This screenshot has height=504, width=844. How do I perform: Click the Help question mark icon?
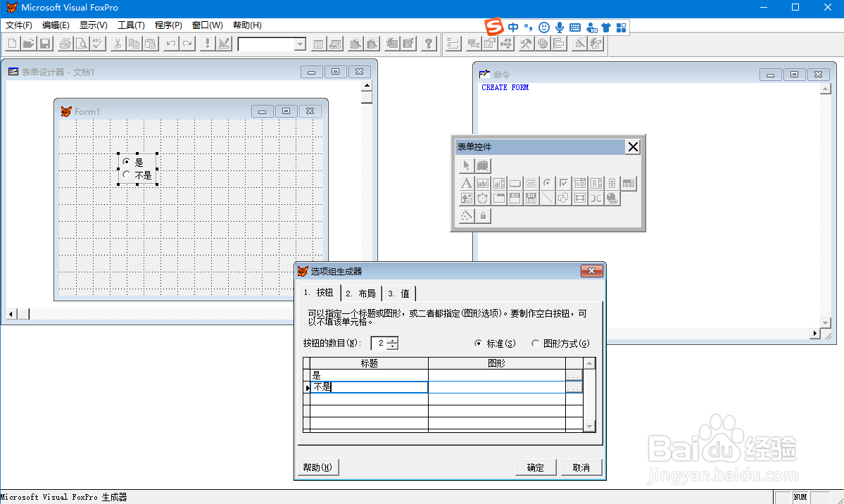click(429, 44)
